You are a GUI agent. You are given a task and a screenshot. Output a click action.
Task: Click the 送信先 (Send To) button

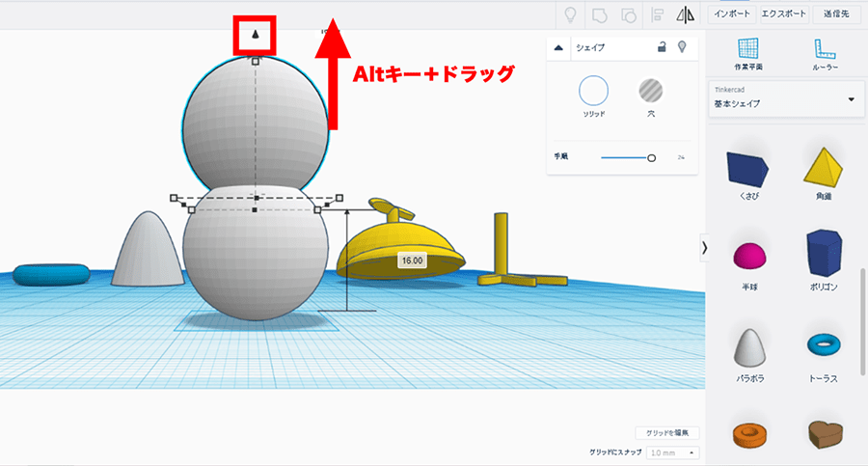(835, 14)
